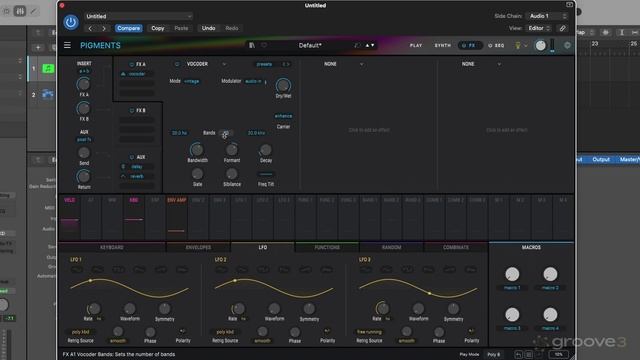Image resolution: width=640 pixels, height=360 pixels.
Task: Toggle the FX B bus power
Action: click(131, 111)
